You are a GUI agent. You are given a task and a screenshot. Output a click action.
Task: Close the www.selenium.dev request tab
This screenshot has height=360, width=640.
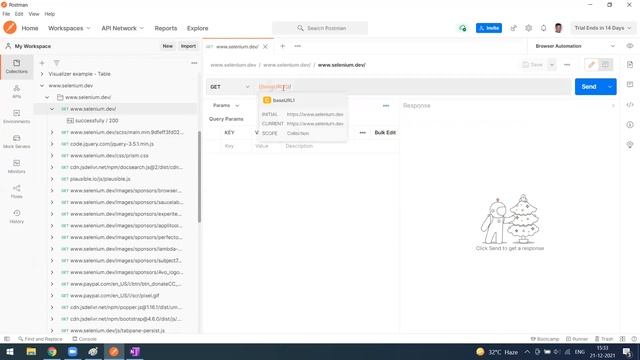coord(265,47)
